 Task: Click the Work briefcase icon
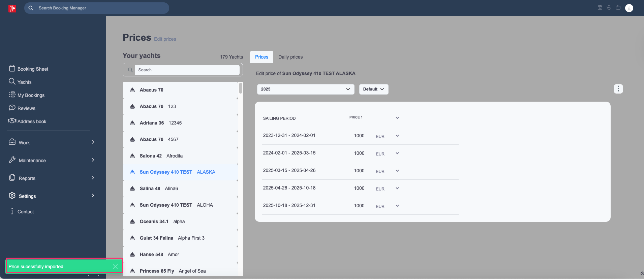[12, 142]
